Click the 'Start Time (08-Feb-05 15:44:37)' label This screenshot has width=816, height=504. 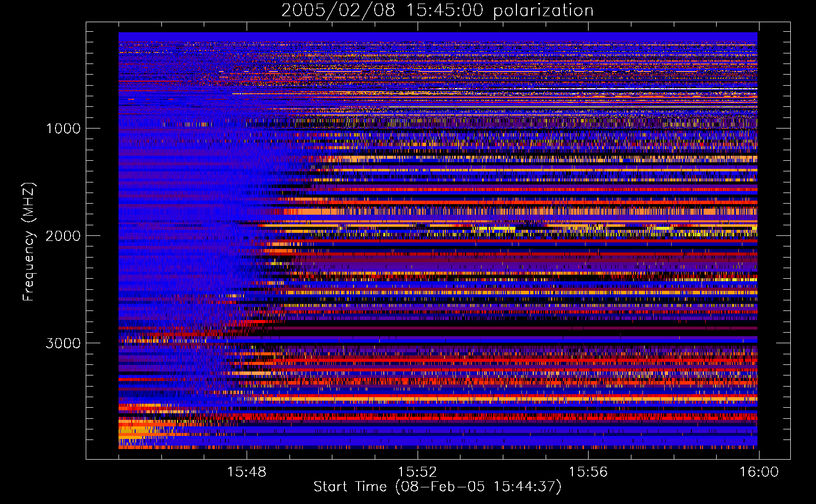[437, 487]
